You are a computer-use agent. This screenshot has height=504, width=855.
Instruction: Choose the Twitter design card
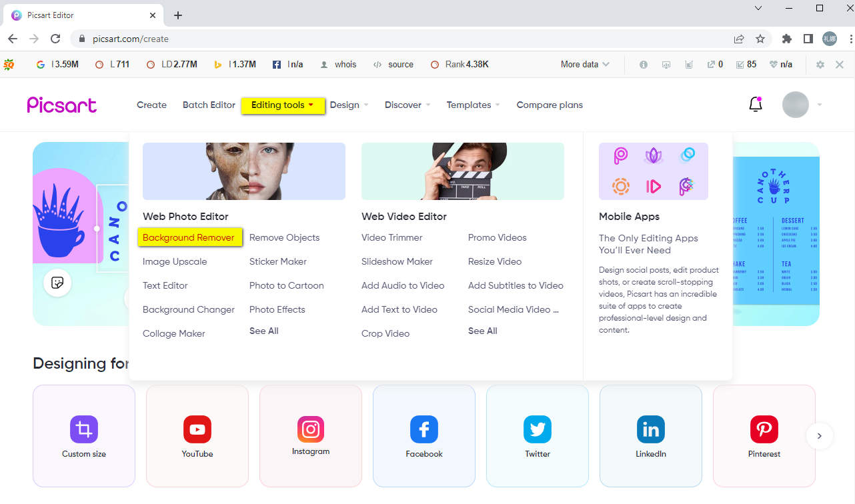(538, 436)
